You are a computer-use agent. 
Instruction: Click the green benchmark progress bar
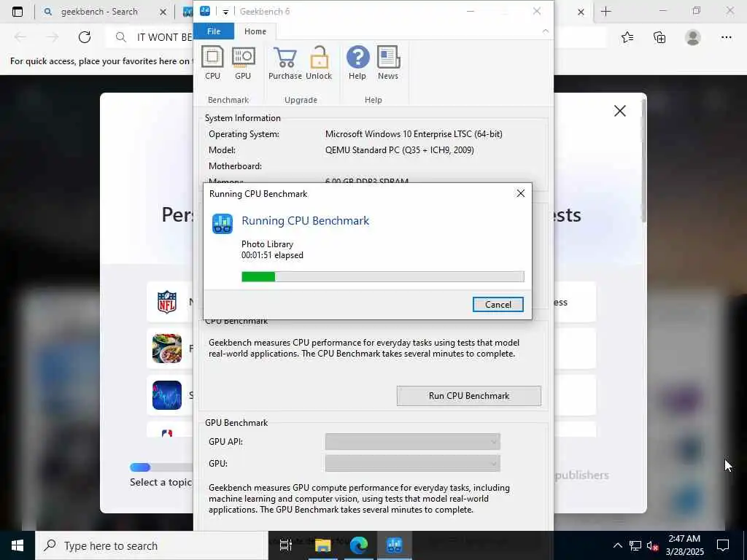pyautogui.click(x=382, y=276)
